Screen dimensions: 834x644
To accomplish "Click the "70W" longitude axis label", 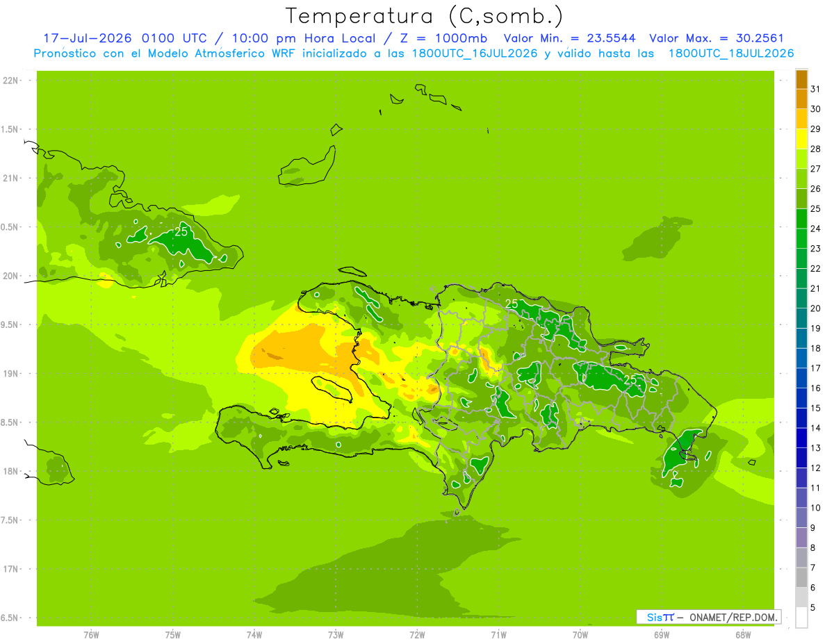I will click(580, 635).
